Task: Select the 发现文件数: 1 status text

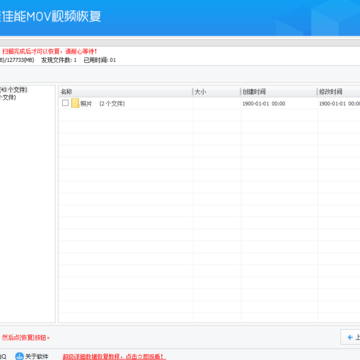Action: coord(59,60)
